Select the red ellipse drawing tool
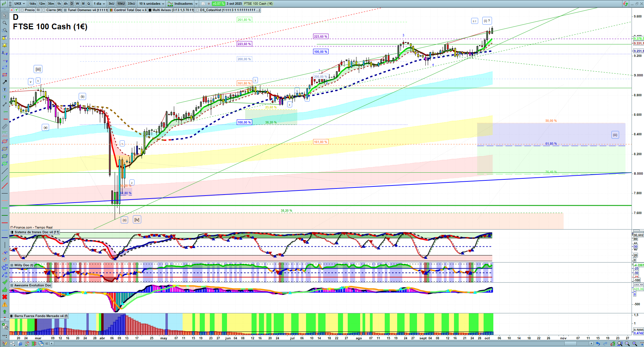This screenshot has width=644, height=347. coord(5,141)
